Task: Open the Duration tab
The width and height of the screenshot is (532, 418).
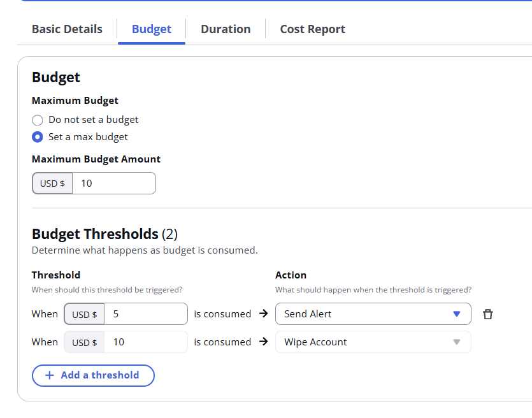Action: coord(226,29)
